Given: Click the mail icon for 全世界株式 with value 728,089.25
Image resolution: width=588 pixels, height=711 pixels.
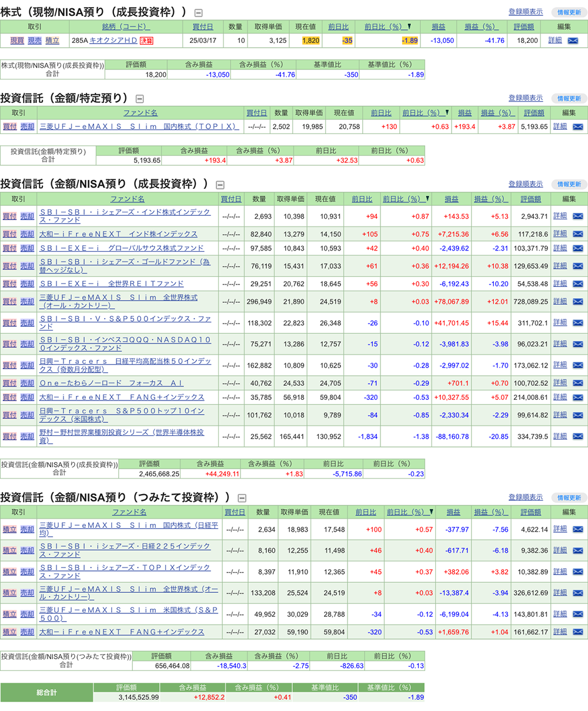Looking at the screenshot, I should pyautogui.click(x=577, y=301).
